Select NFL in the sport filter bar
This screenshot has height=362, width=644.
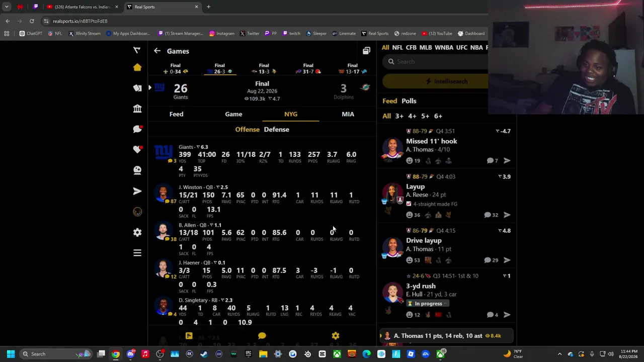[x=397, y=48]
